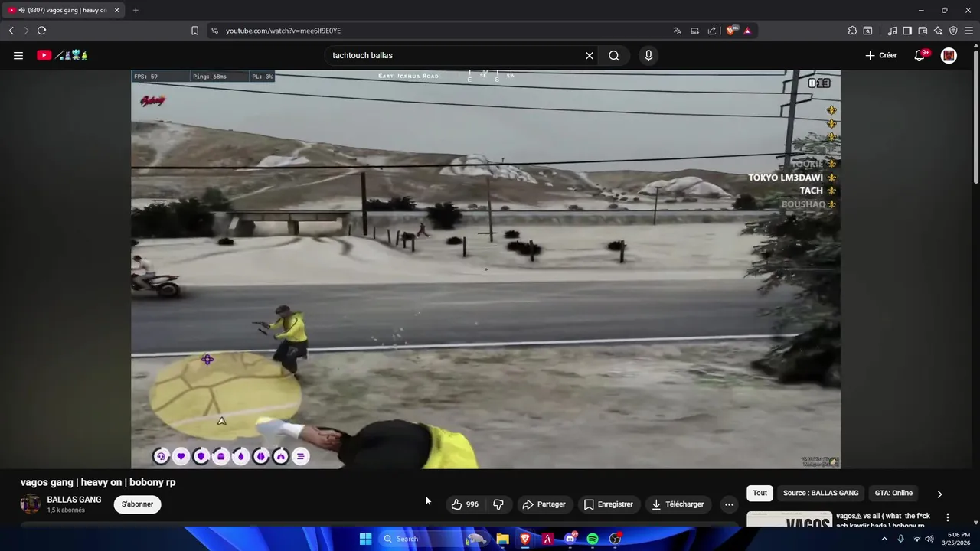Open the Brave main menu hamburger
The height and width of the screenshot is (551, 980).
point(969,31)
